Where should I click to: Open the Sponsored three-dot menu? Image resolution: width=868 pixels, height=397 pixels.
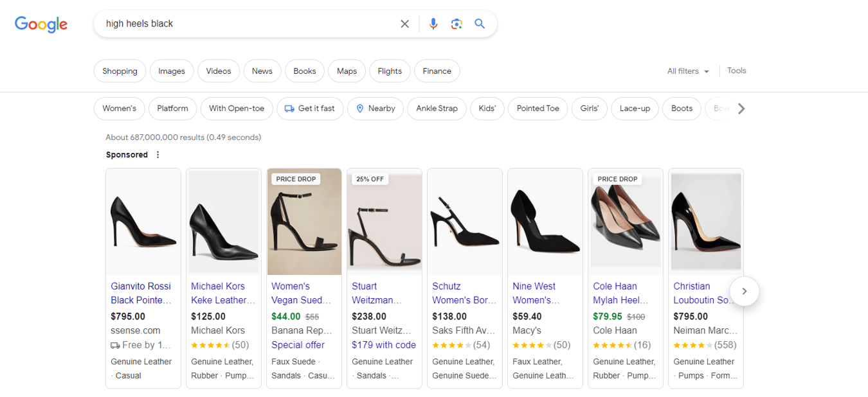pos(157,154)
